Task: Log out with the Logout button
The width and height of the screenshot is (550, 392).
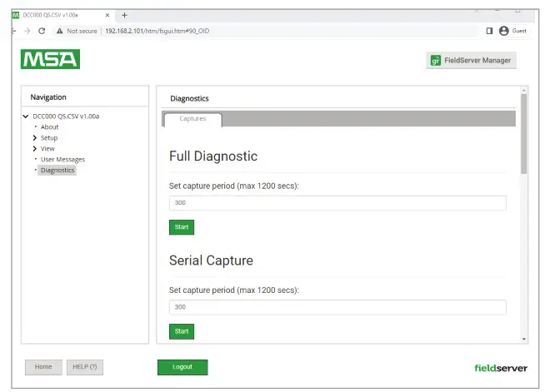Action: tap(182, 367)
